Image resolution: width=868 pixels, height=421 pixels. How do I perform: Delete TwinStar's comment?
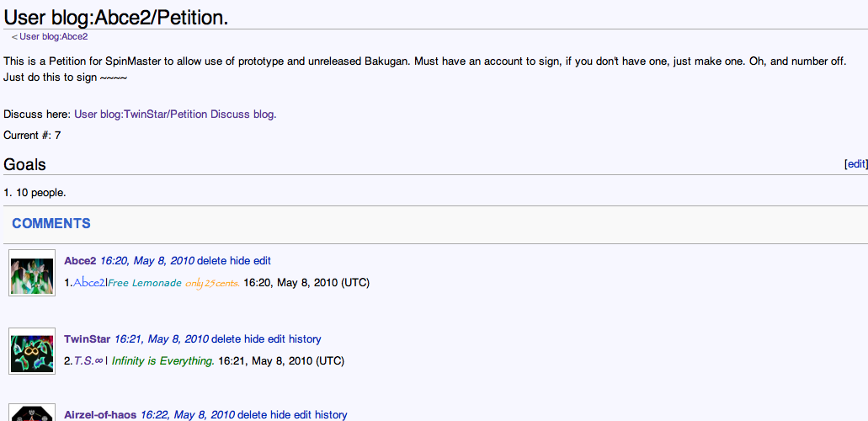(x=226, y=339)
